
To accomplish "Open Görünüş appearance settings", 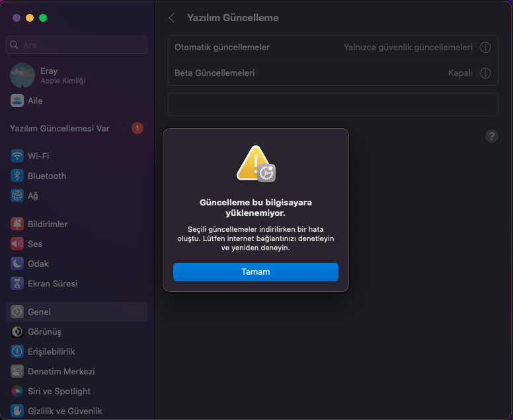I will (44, 332).
